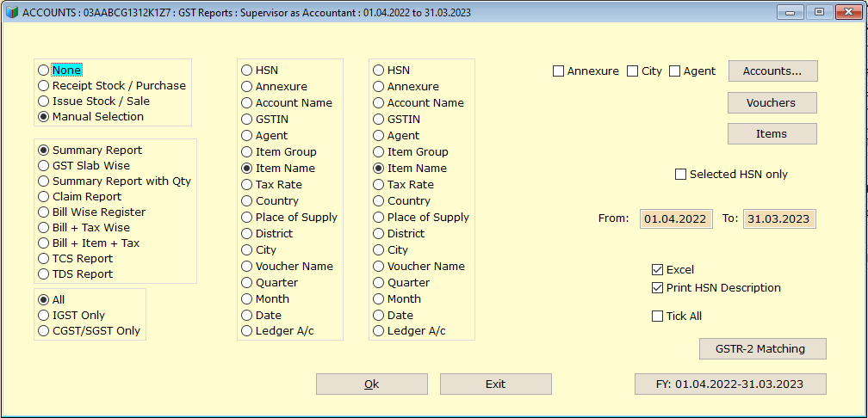868x418 pixels.
Task: Select Receipt Stock / Purchase radio option
Action: [112, 86]
